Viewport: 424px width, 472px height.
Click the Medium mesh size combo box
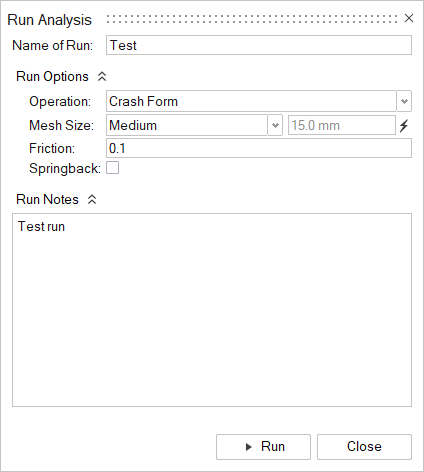pos(187,125)
